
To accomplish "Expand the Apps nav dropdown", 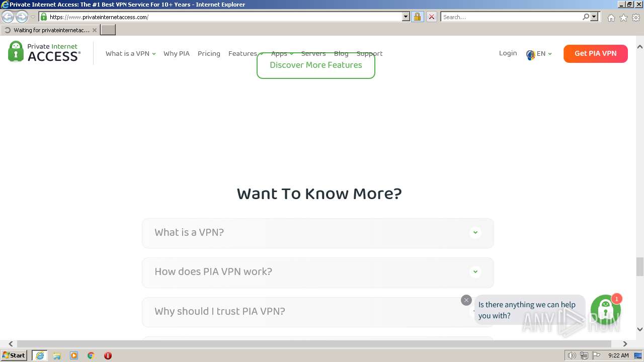I will tap(282, 53).
